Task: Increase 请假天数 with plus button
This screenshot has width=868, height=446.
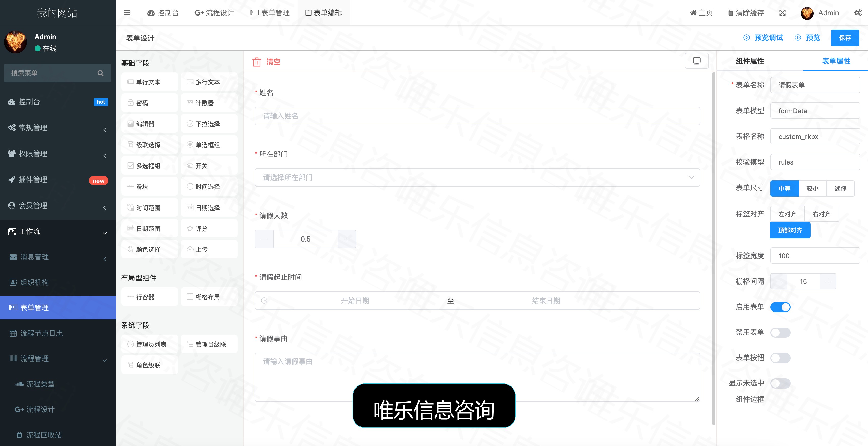Action: click(347, 239)
